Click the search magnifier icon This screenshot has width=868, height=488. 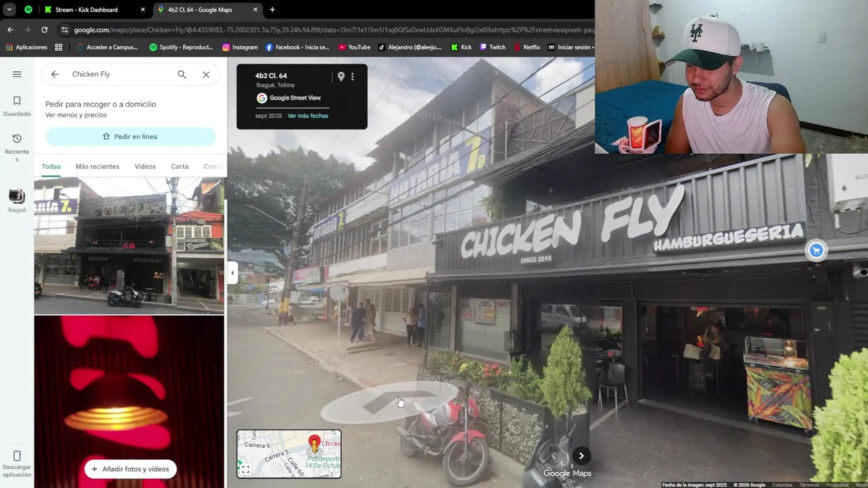182,75
